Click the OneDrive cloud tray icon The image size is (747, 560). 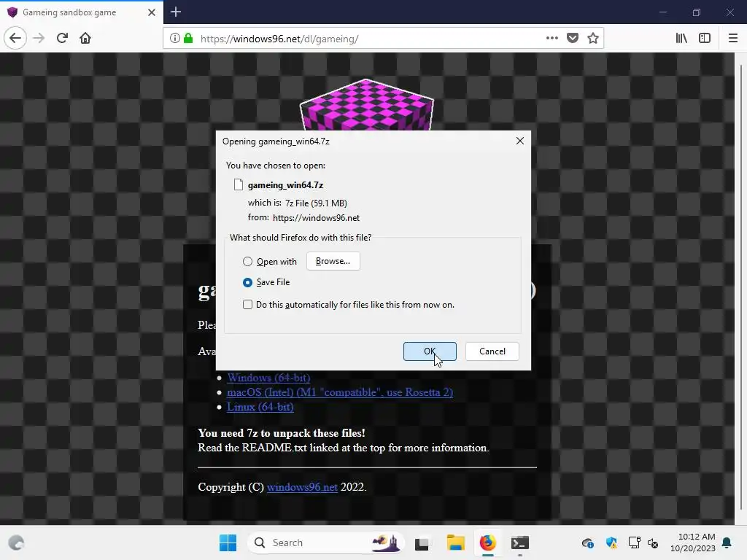pos(587,542)
